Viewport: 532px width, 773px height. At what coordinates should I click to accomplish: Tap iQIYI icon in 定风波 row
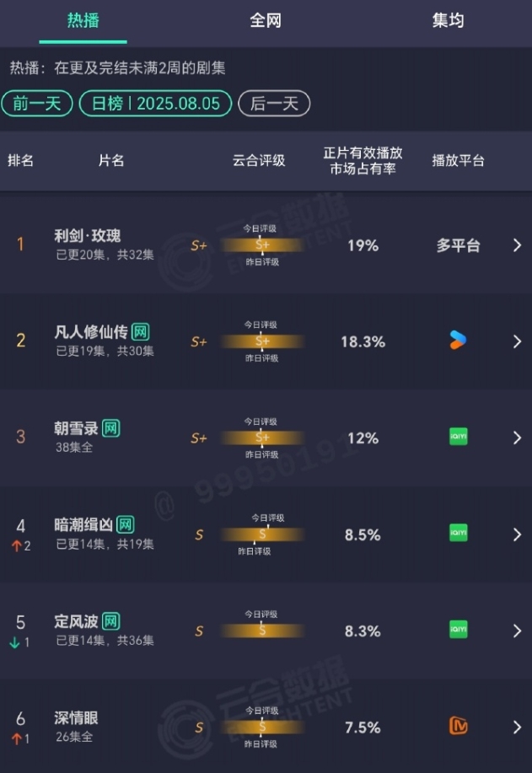click(458, 631)
